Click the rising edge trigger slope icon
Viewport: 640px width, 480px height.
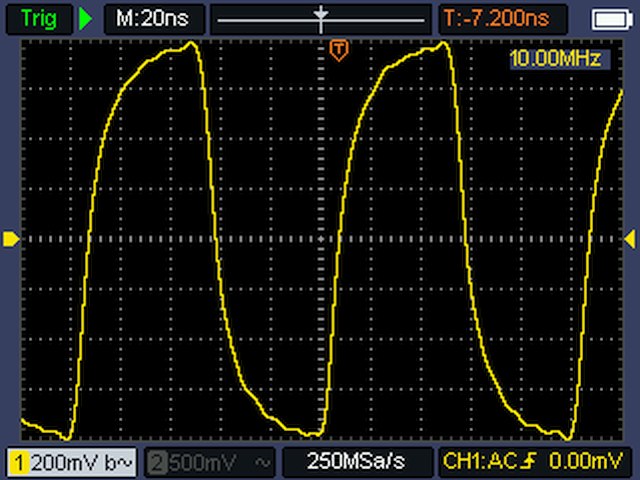click(530, 462)
